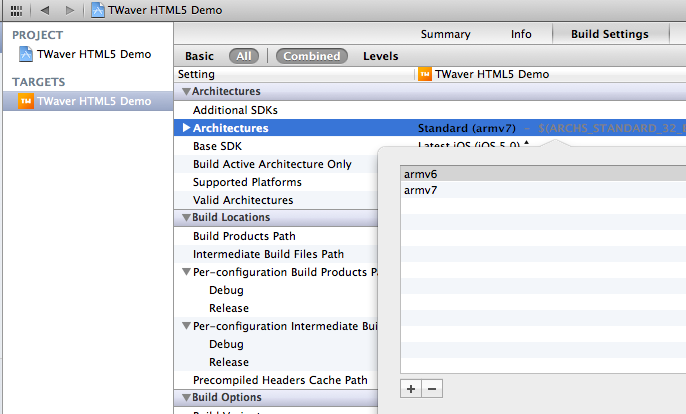Choose the Levels view
This screenshot has height=414, width=686.
coord(381,56)
